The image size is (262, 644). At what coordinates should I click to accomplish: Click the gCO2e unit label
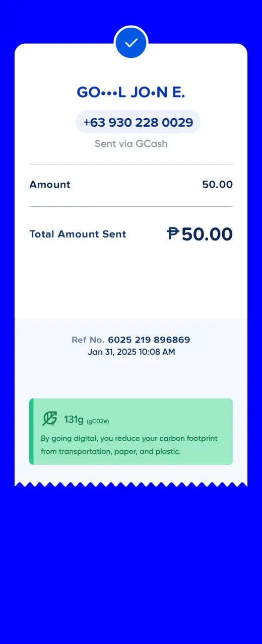tap(98, 421)
